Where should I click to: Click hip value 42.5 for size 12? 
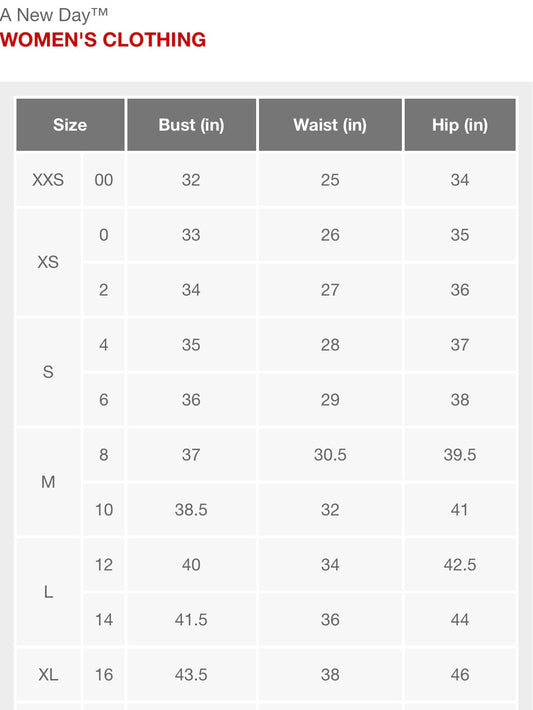tap(460, 565)
